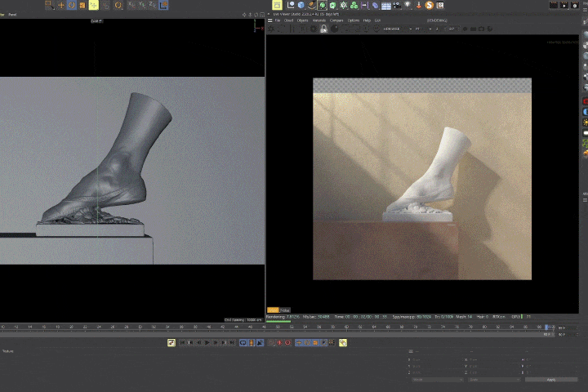Open the Materials menu in Live Viewer
588x392 pixels.
(318, 20)
